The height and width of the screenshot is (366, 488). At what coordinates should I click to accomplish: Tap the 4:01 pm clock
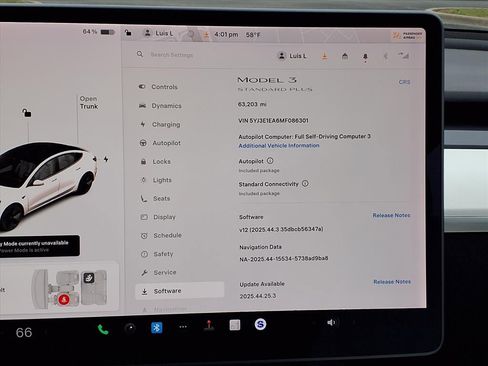226,34
